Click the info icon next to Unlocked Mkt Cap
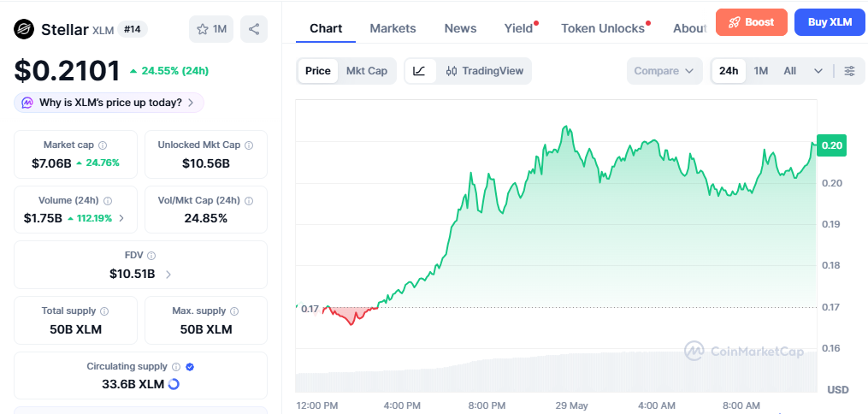This screenshot has width=868, height=414. (x=249, y=145)
